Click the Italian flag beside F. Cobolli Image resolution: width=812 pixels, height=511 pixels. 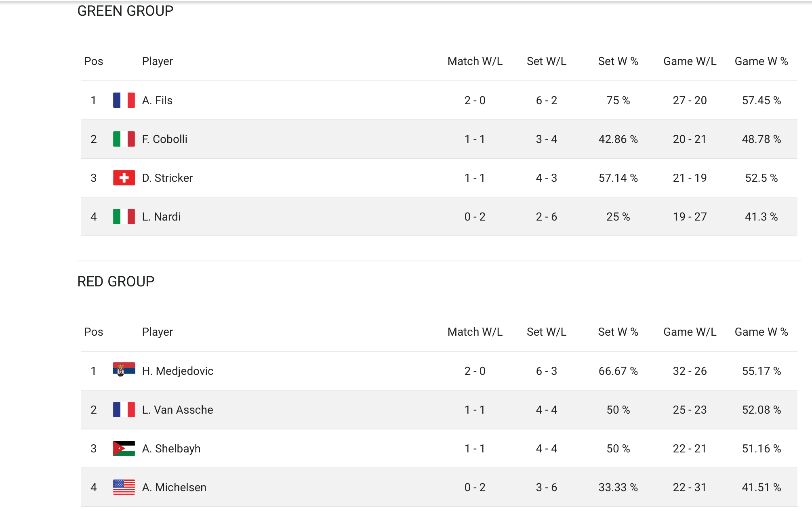124,139
